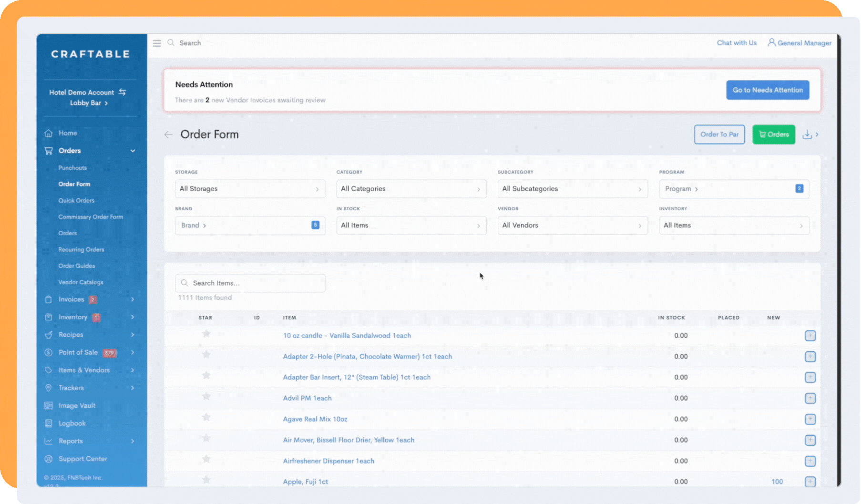Open Order Guides in the sidebar
The image size is (861, 504).
[x=77, y=266]
